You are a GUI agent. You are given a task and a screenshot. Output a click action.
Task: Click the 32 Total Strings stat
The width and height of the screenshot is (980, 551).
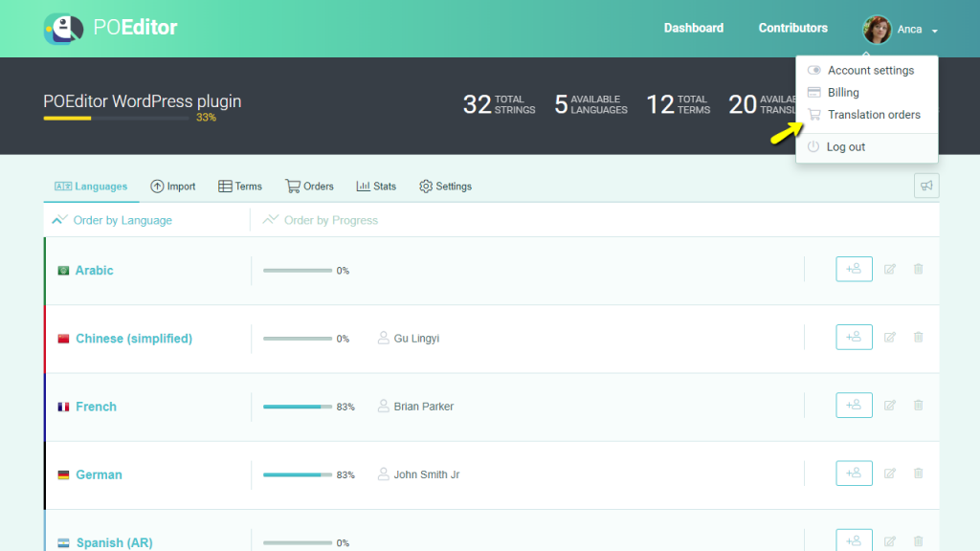pyautogui.click(x=499, y=104)
